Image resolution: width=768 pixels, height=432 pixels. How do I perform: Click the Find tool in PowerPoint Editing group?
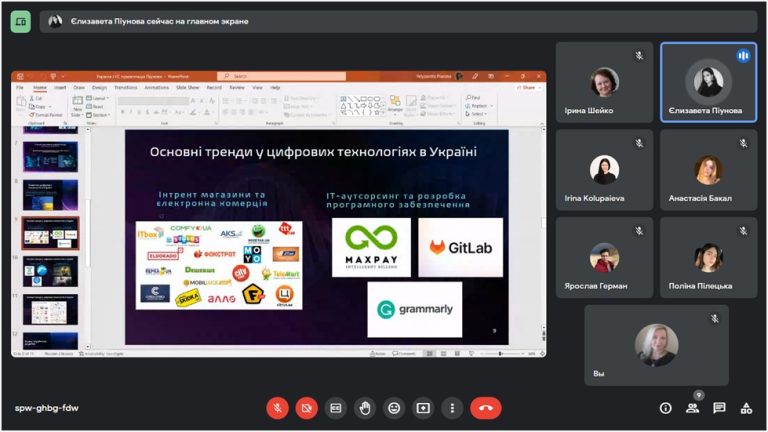point(473,97)
